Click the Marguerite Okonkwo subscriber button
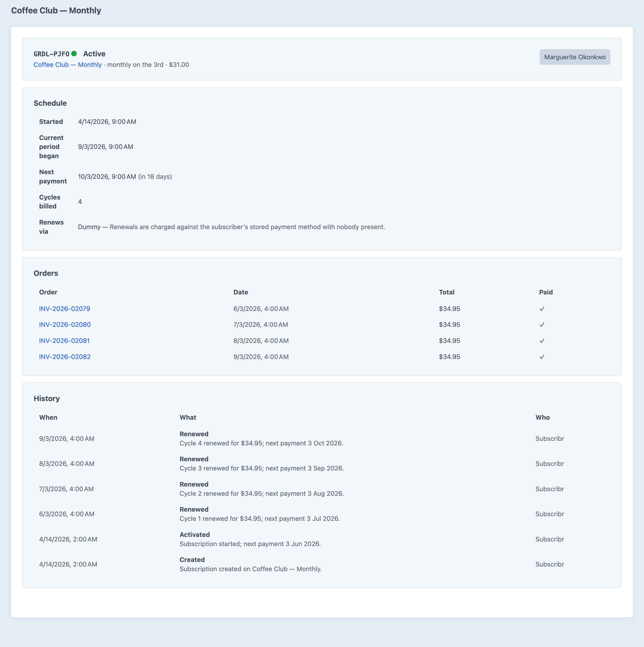Image resolution: width=644 pixels, height=647 pixels. pyautogui.click(x=575, y=57)
